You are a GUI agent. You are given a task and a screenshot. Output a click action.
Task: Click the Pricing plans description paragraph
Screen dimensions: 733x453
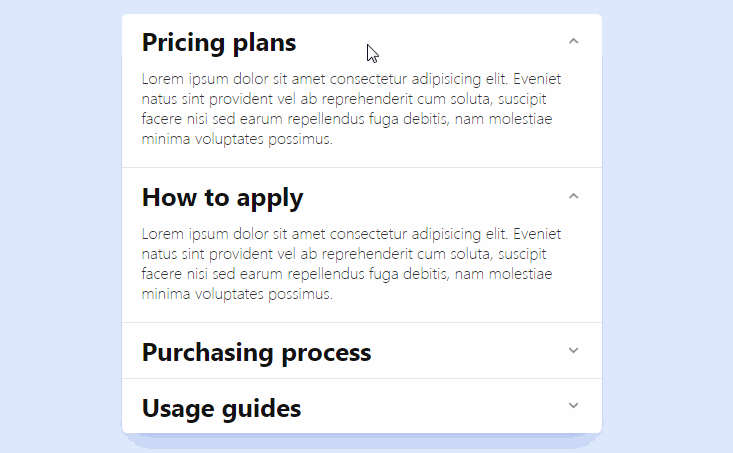click(x=350, y=109)
